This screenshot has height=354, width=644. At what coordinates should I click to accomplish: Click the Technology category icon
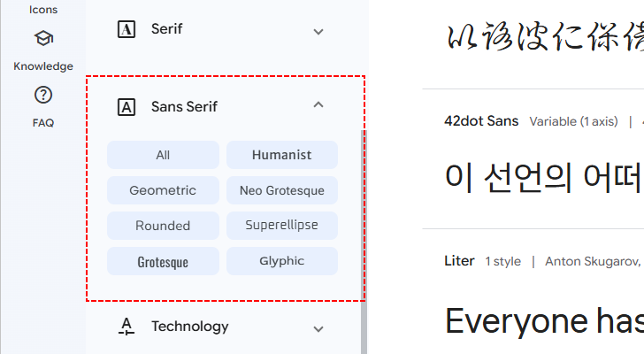point(126,327)
